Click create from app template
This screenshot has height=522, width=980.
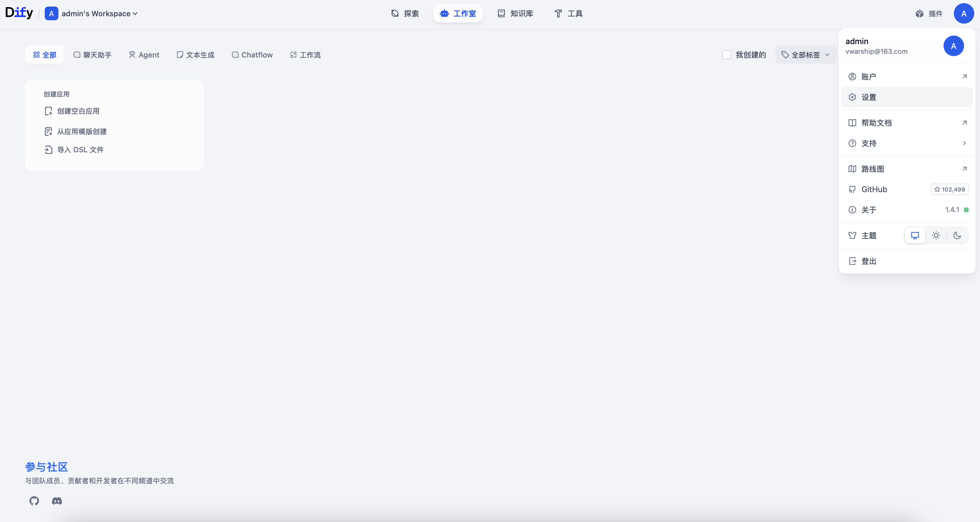(81, 131)
